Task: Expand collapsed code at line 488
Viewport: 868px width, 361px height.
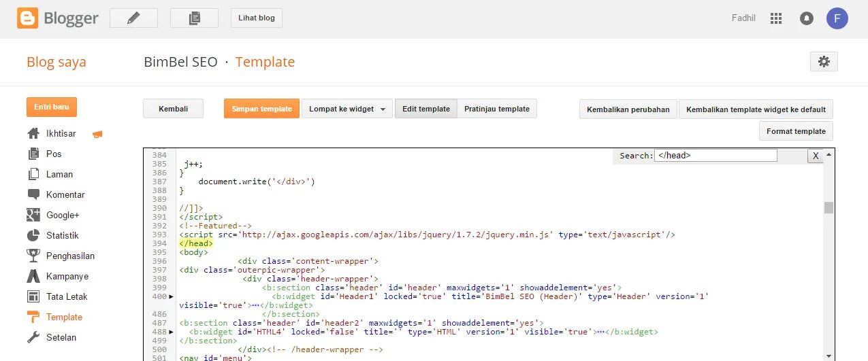Action: (x=172, y=332)
